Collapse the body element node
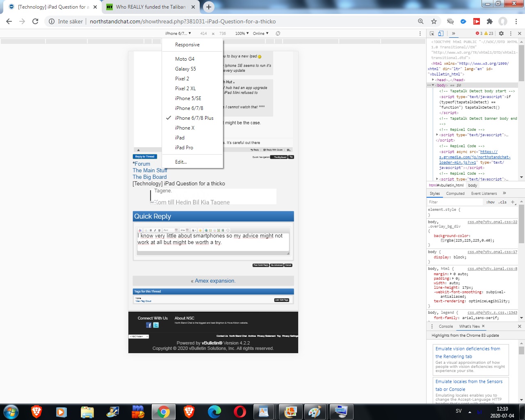This screenshot has width=525, height=420. pyautogui.click(x=433, y=85)
